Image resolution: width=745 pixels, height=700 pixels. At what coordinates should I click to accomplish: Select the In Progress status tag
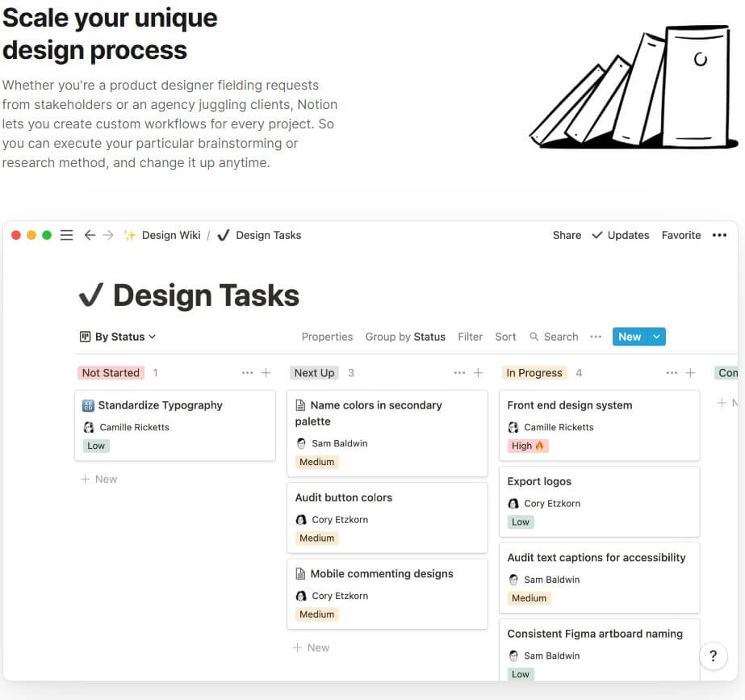[x=534, y=373]
